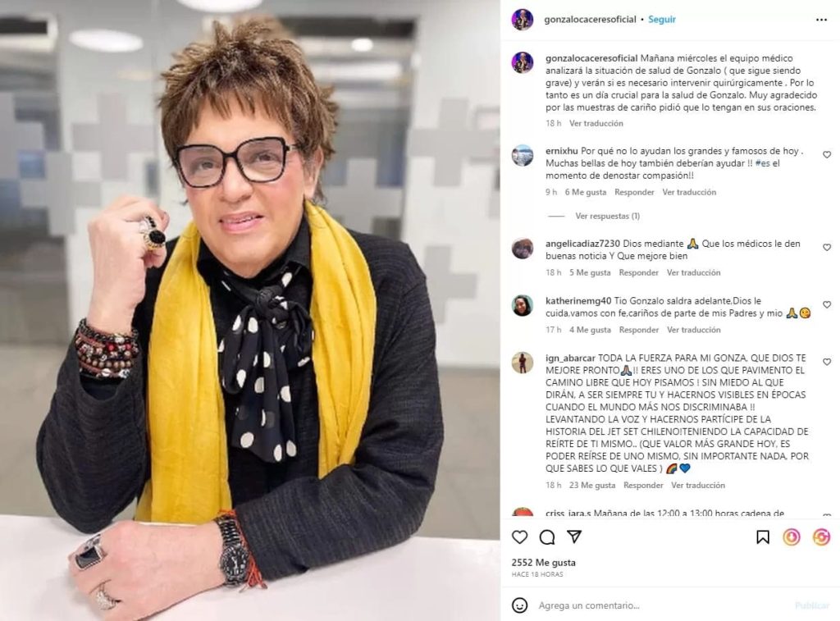The width and height of the screenshot is (840, 621).
Task: Open gonzalocaceresoficial profile from header
Action: point(590,20)
